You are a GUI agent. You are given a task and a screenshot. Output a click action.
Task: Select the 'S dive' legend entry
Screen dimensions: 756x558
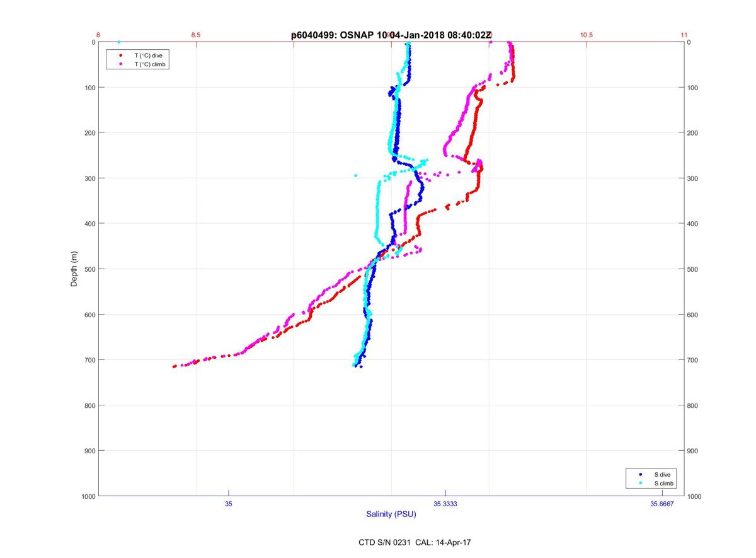(x=663, y=474)
